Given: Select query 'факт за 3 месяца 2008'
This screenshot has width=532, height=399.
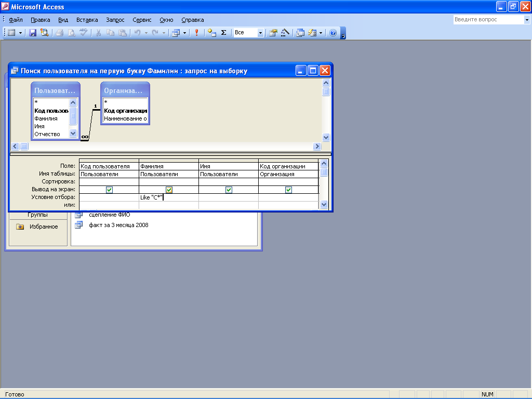Looking at the screenshot, I should [118, 225].
